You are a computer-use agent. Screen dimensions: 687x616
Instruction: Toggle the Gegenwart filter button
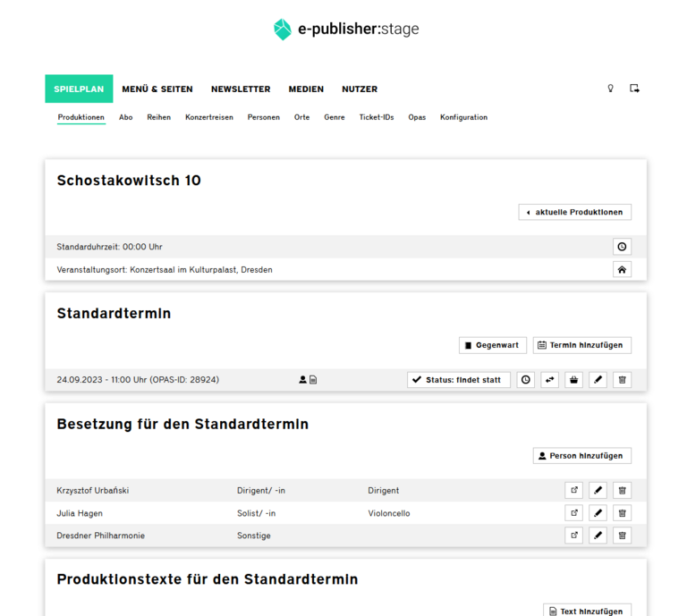pyautogui.click(x=493, y=345)
